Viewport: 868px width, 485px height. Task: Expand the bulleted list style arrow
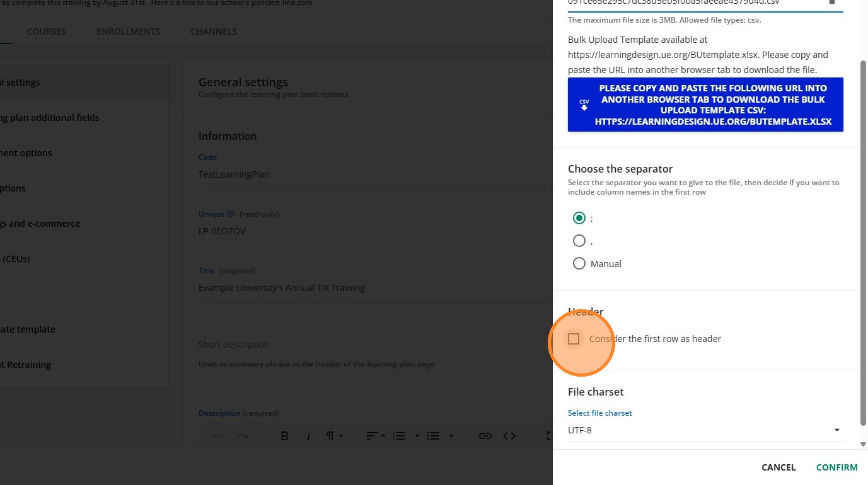[x=451, y=436]
